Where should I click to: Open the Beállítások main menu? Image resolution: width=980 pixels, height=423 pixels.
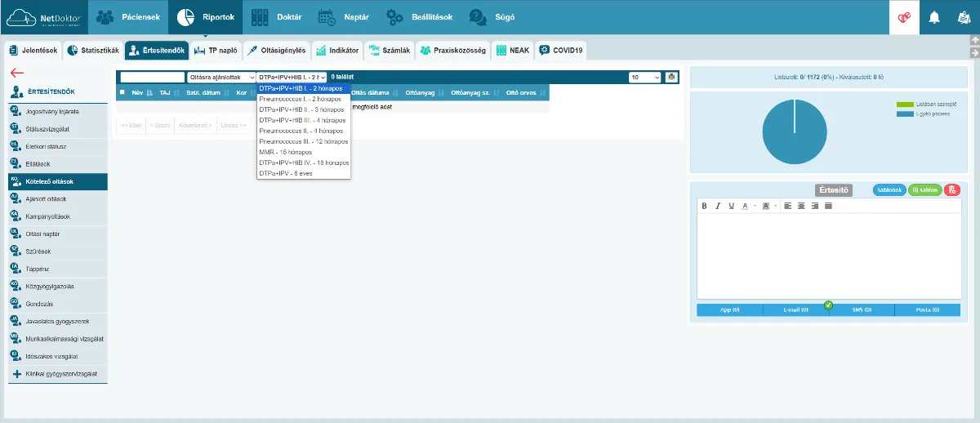[420, 17]
